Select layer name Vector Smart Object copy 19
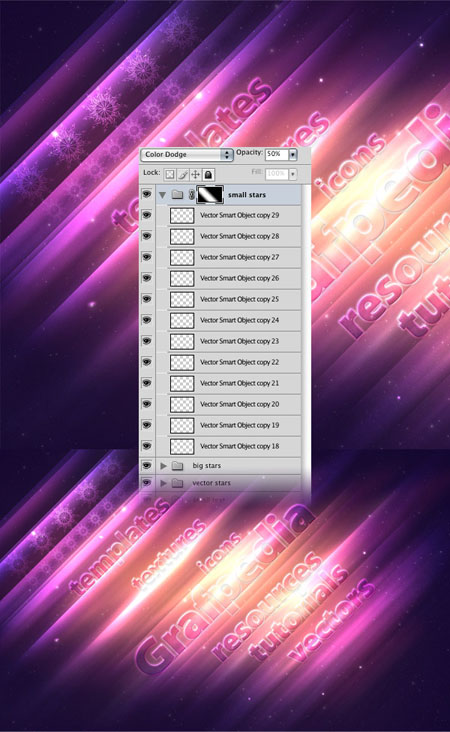450x732 pixels. coord(239,425)
